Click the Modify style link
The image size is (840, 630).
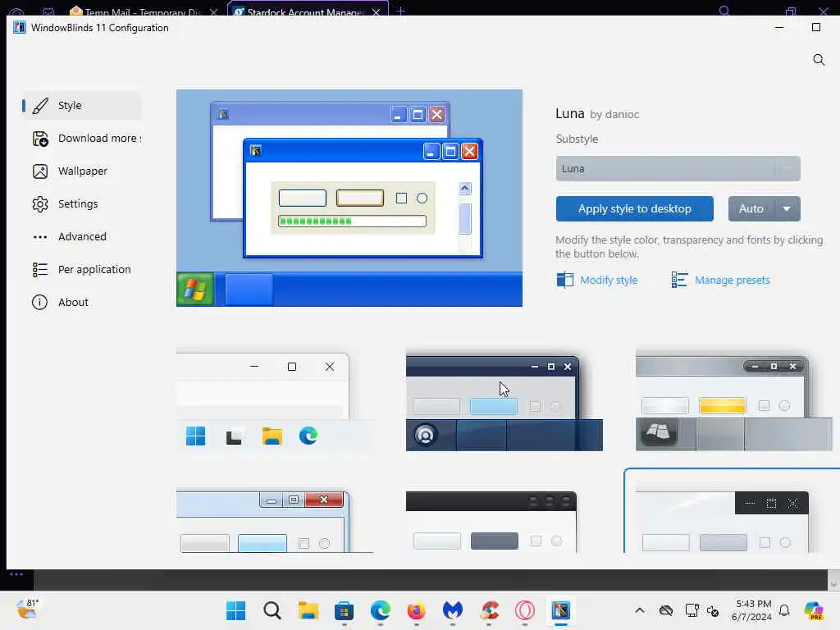coord(609,281)
